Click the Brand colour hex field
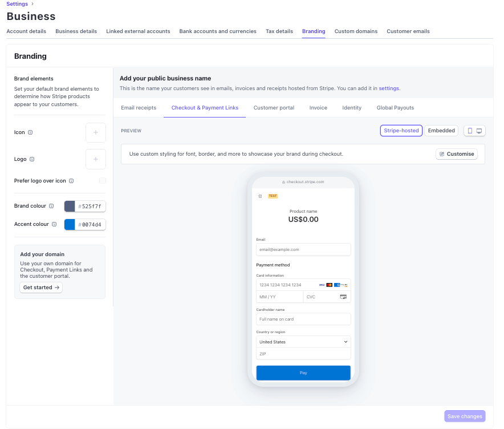504x429 pixels. pyautogui.click(x=90, y=206)
